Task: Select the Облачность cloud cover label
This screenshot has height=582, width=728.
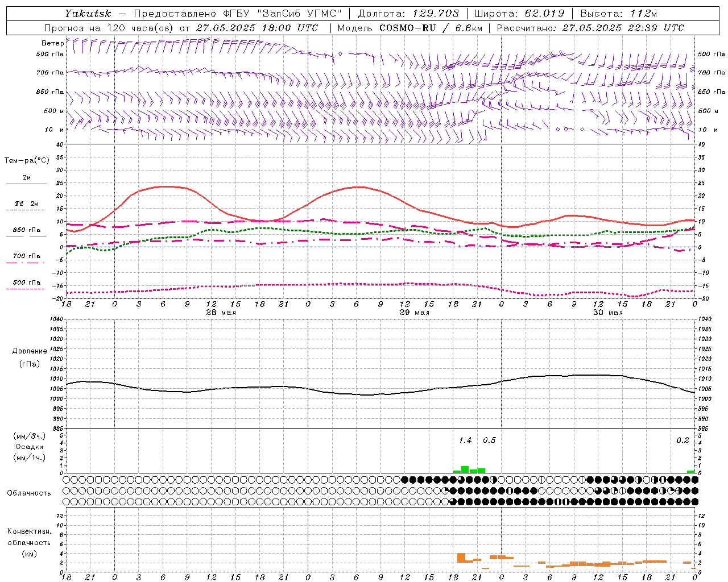Action: coord(29,493)
